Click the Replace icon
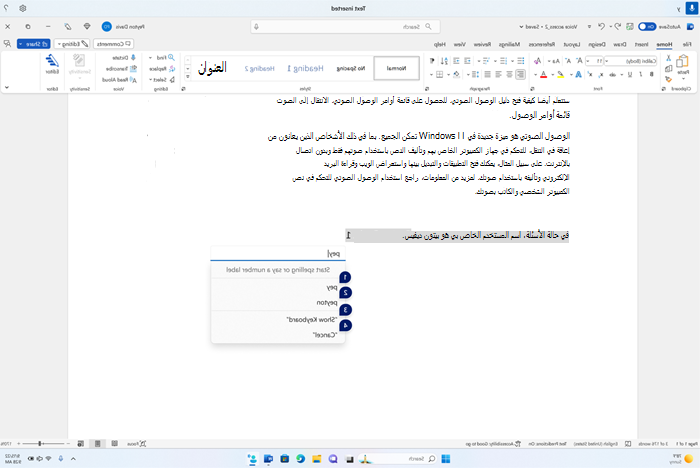 (x=172, y=68)
